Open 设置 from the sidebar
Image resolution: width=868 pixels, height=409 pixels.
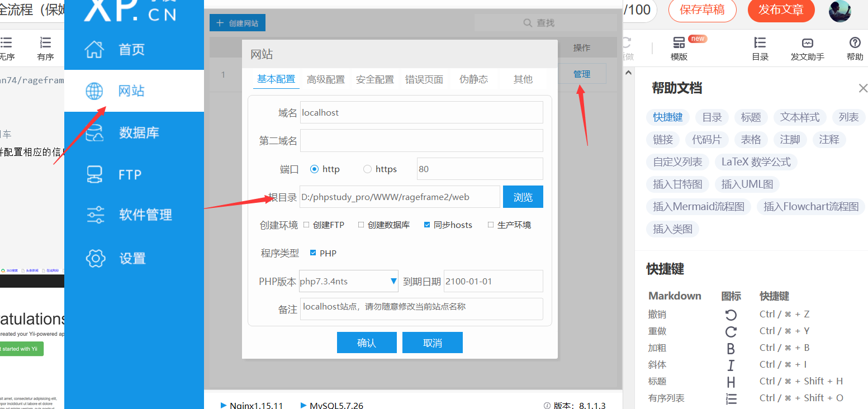pos(132,258)
